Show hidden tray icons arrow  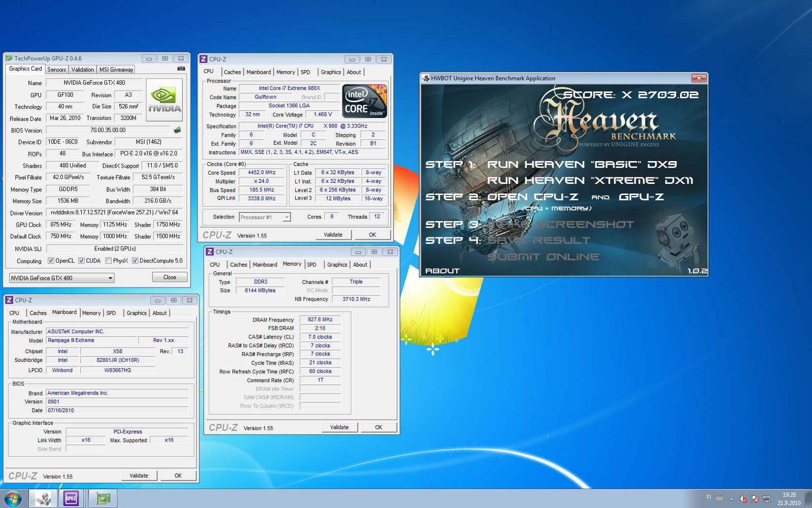pos(731,499)
